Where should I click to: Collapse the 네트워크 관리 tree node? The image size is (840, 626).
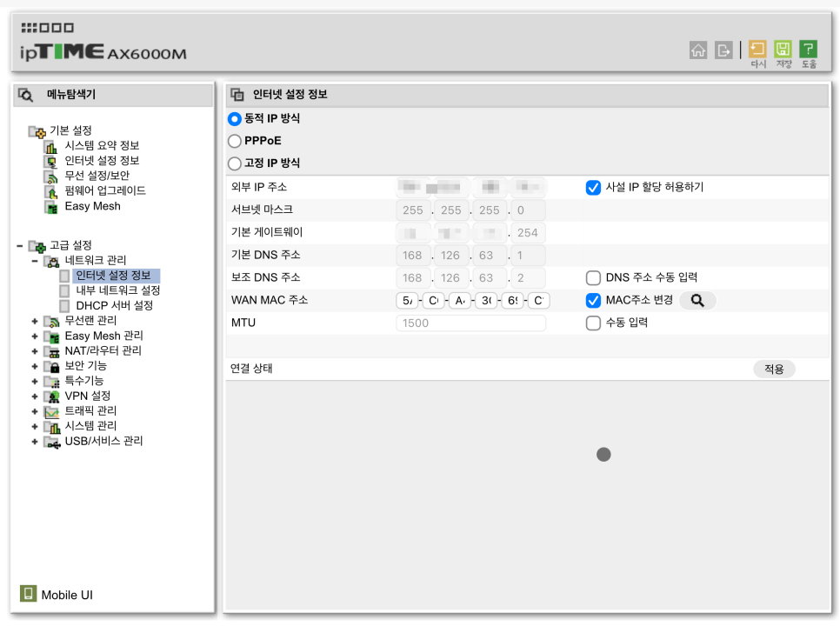(x=35, y=262)
